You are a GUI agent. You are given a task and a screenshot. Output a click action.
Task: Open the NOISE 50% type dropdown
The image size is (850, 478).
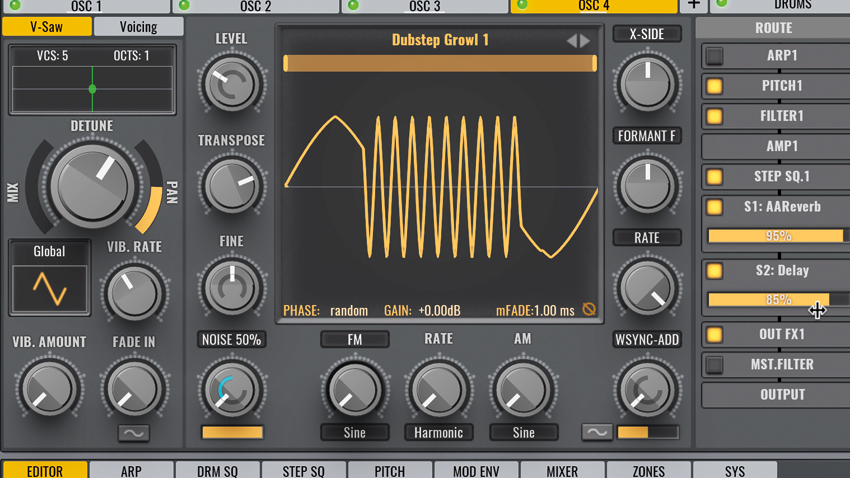[231, 340]
